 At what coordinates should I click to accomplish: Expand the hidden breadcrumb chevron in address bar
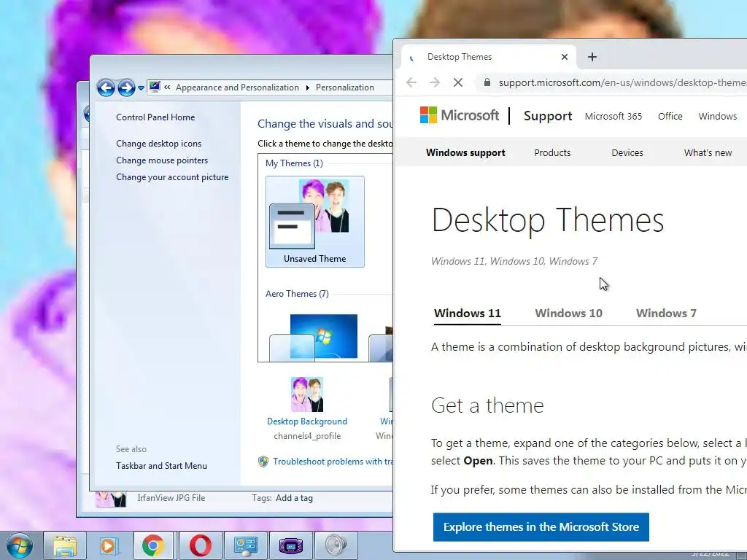[x=167, y=87]
